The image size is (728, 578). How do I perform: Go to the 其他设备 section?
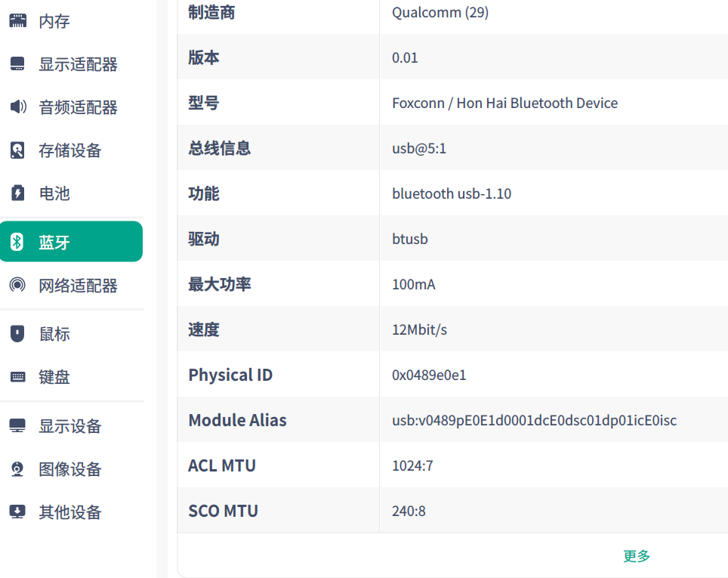click(69, 512)
